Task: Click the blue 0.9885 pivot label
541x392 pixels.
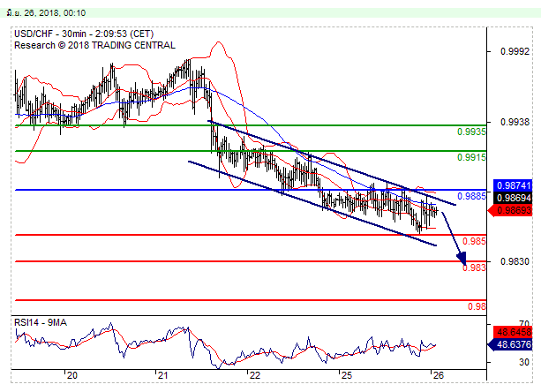Action: [x=471, y=196]
